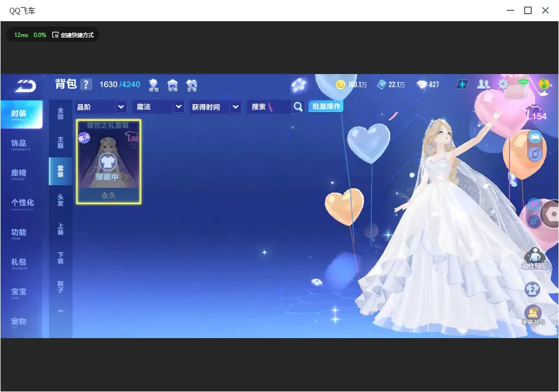Click the green Wi-Fi signal icon
The height and width of the screenshot is (392, 559).
click(x=523, y=83)
